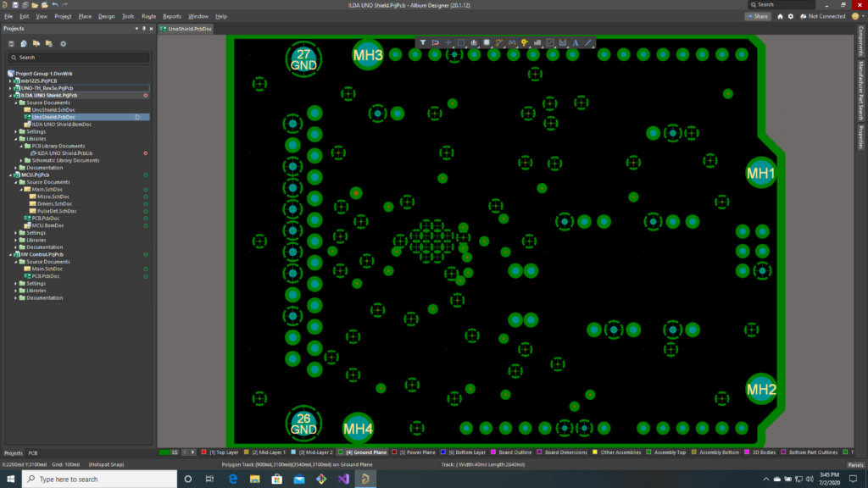The width and height of the screenshot is (868, 488).
Task: Click the selection rectangle tool
Action: pos(461,42)
